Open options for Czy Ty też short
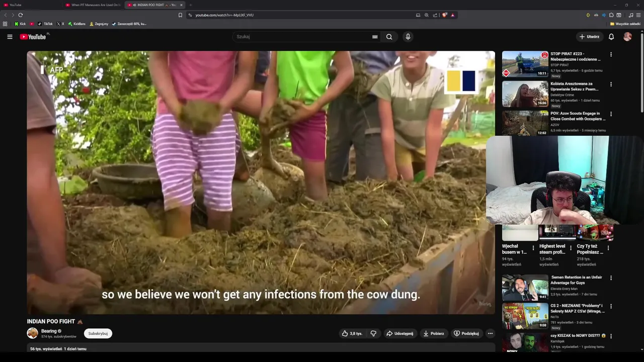 click(x=608, y=248)
